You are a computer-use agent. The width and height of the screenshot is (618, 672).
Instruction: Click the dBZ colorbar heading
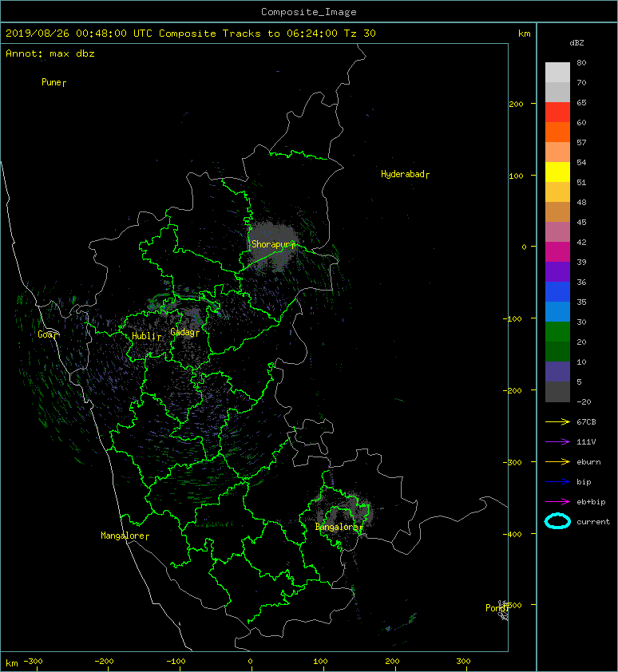click(576, 43)
